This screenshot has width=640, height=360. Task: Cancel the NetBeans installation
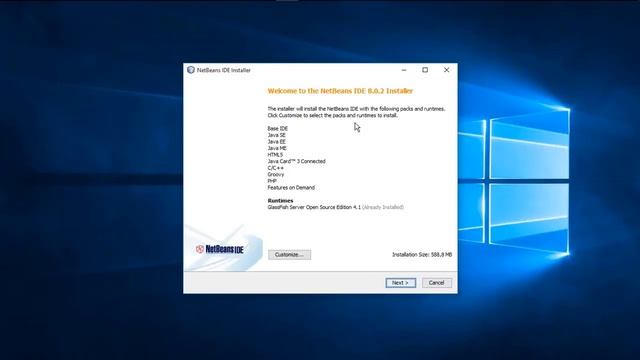(x=436, y=282)
